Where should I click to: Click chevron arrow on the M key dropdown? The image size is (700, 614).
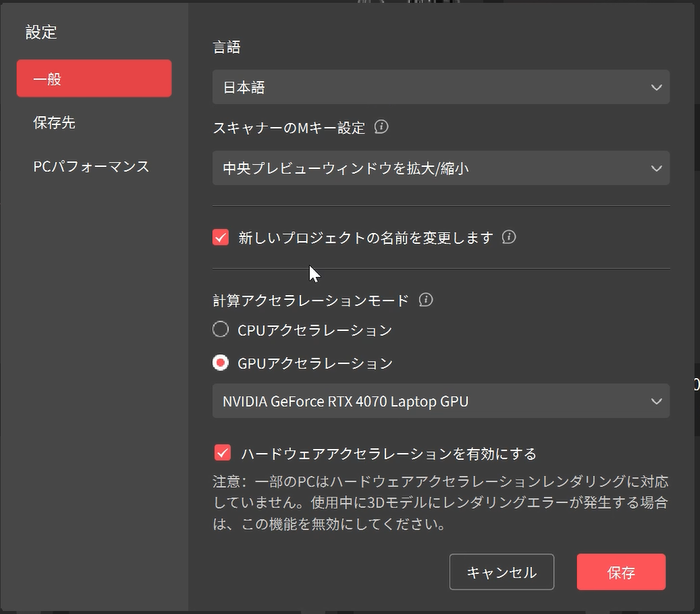pyautogui.click(x=656, y=168)
